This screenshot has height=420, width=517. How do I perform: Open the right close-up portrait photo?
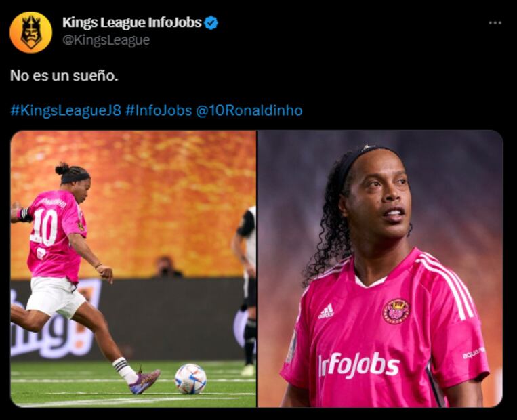[x=380, y=269]
